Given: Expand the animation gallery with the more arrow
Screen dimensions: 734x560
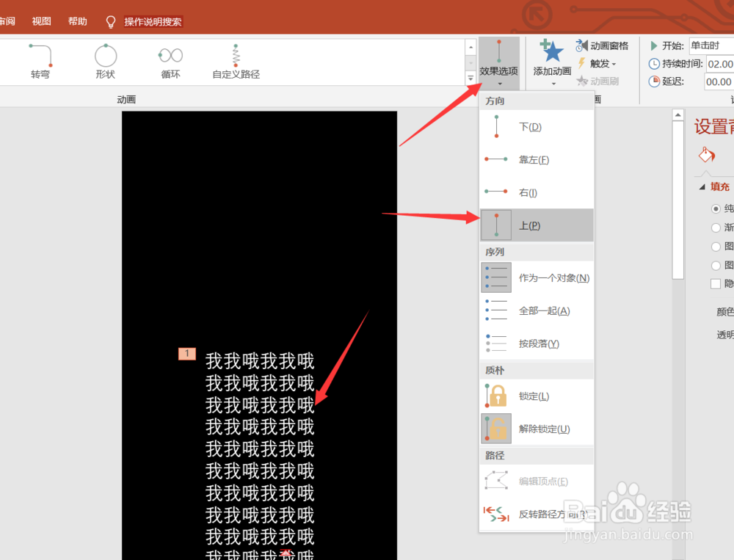Looking at the screenshot, I should point(470,77).
